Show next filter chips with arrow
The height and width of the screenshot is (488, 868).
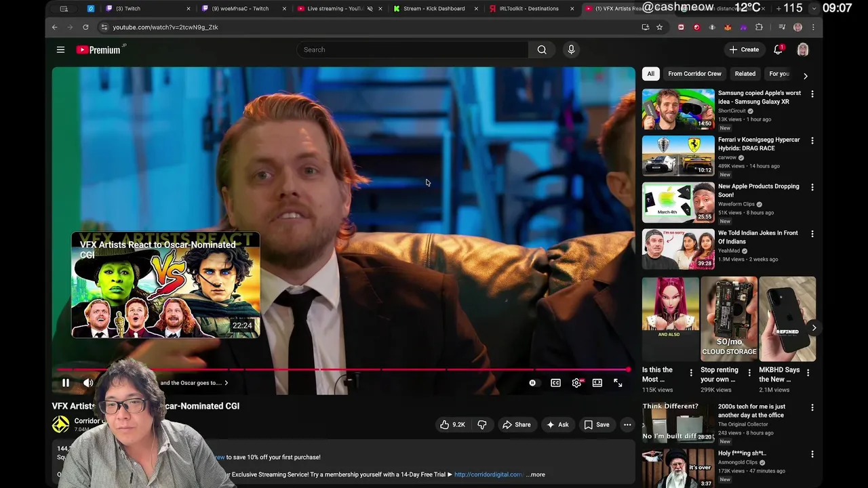click(x=805, y=76)
